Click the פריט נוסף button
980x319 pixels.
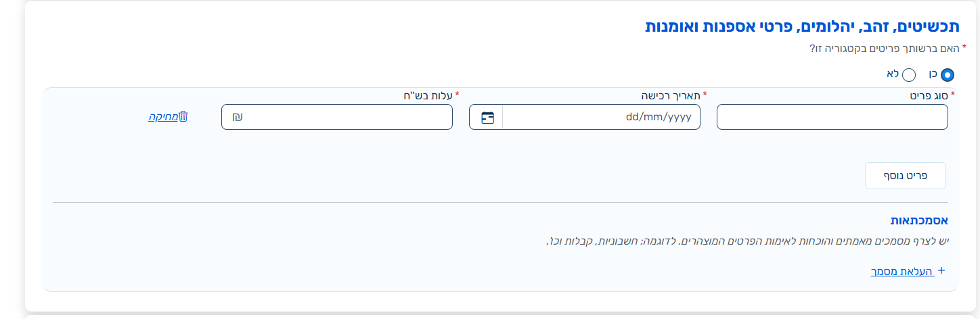point(906,176)
